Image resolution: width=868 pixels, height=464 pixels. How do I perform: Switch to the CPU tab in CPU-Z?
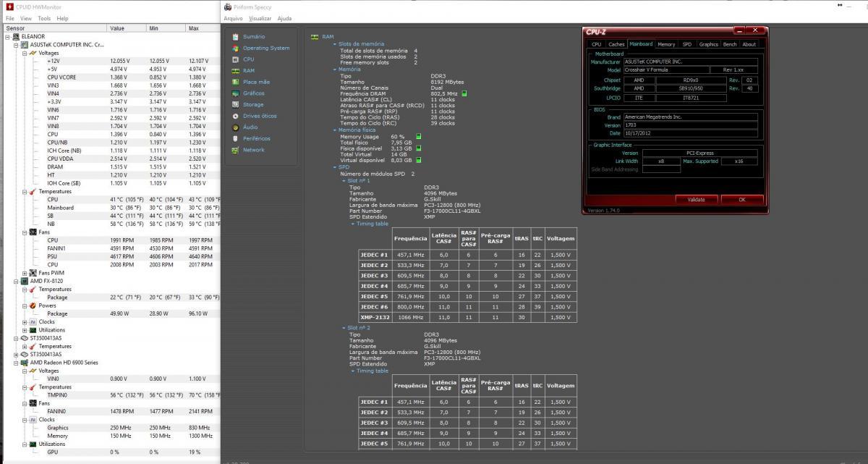[597, 44]
